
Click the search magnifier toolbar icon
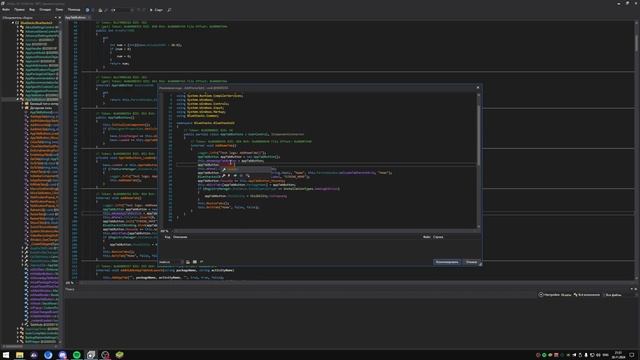(169, 10)
